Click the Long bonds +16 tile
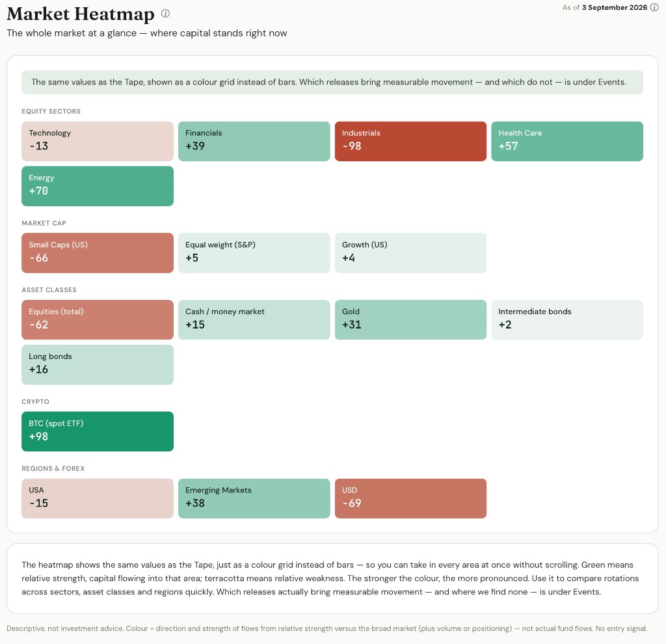The width and height of the screenshot is (666, 644). [98, 365]
